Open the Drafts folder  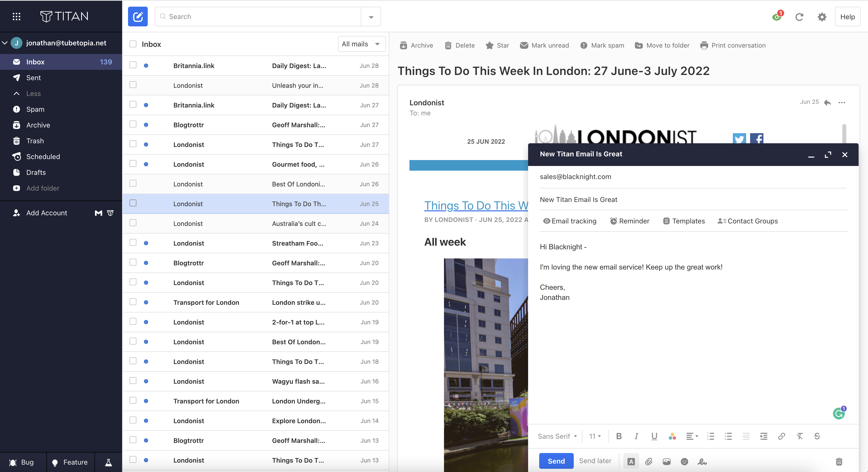pos(61,172)
